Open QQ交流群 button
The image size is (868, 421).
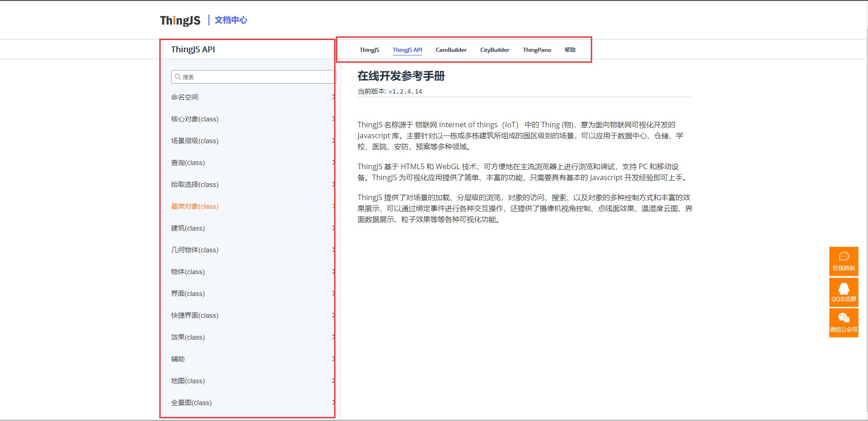(843, 292)
